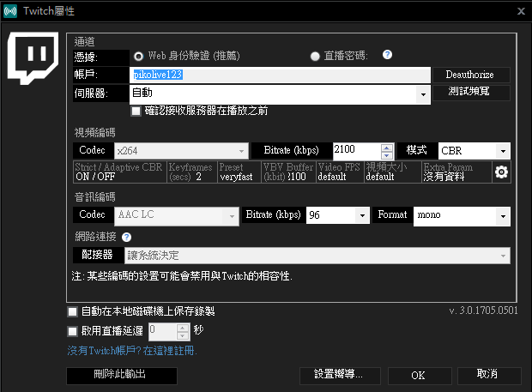Open the 伺服器 dropdown showing 自動
This screenshot has height=392, width=532.
[x=280, y=94]
